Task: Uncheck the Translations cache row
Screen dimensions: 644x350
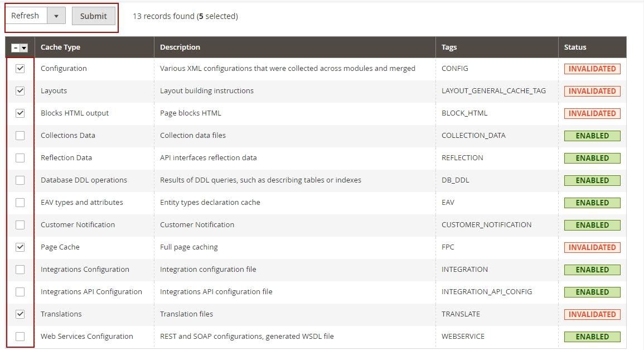Action: pyautogui.click(x=20, y=314)
